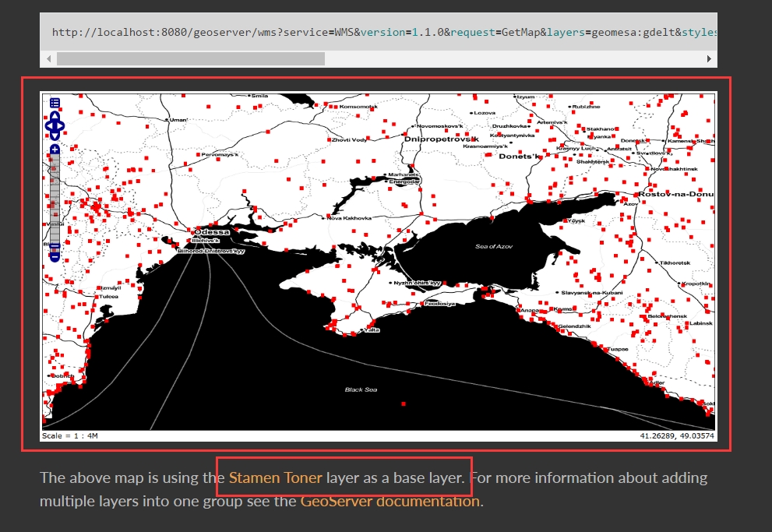Screen dimensions: 772x532
Task: Open the GeoServer documentation link
Action: [390, 501]
